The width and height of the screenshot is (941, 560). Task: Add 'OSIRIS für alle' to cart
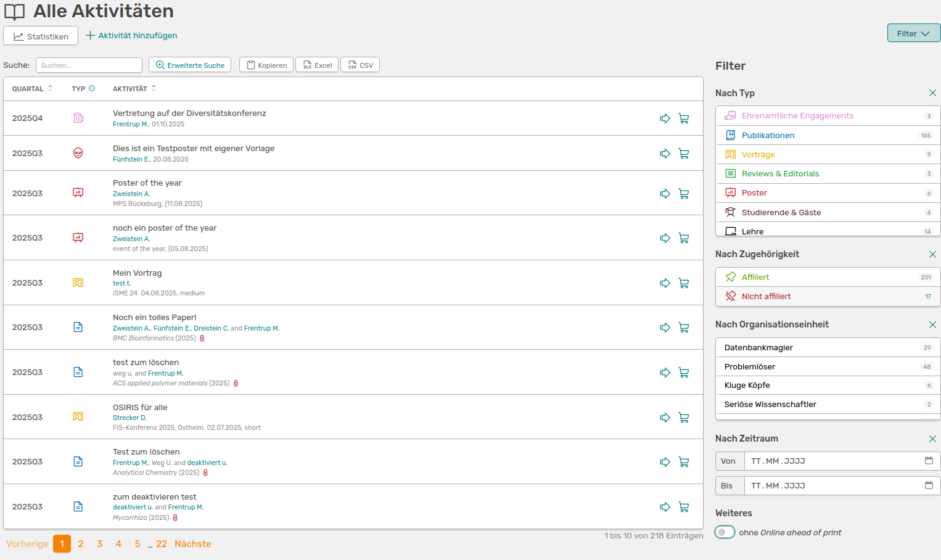[684, 418]
